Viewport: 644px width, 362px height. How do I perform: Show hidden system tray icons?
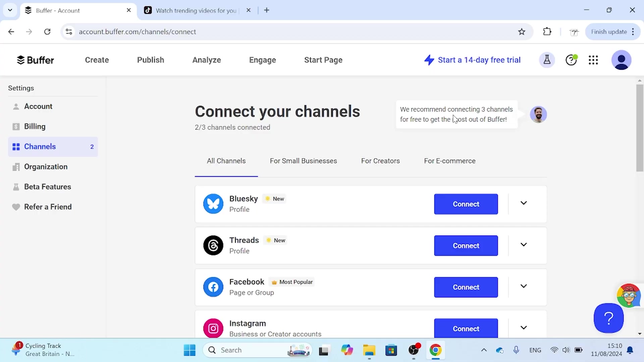(484, 350)
